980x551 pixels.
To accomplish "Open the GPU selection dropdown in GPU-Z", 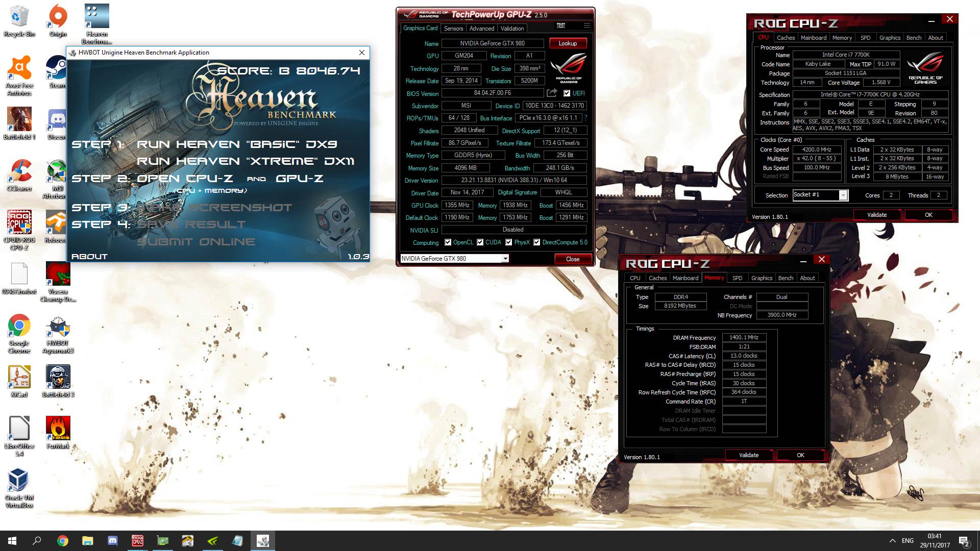I will (x=454, y=259).
